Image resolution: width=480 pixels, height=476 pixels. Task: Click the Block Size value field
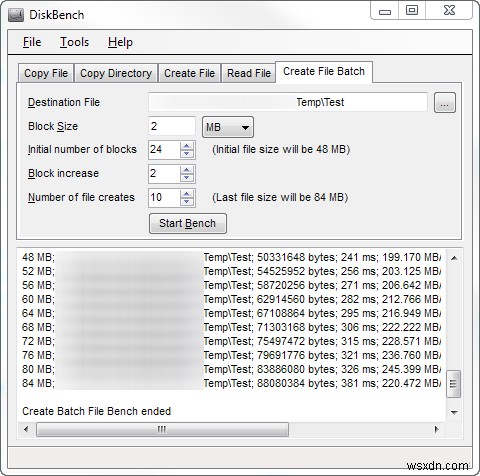172,126
